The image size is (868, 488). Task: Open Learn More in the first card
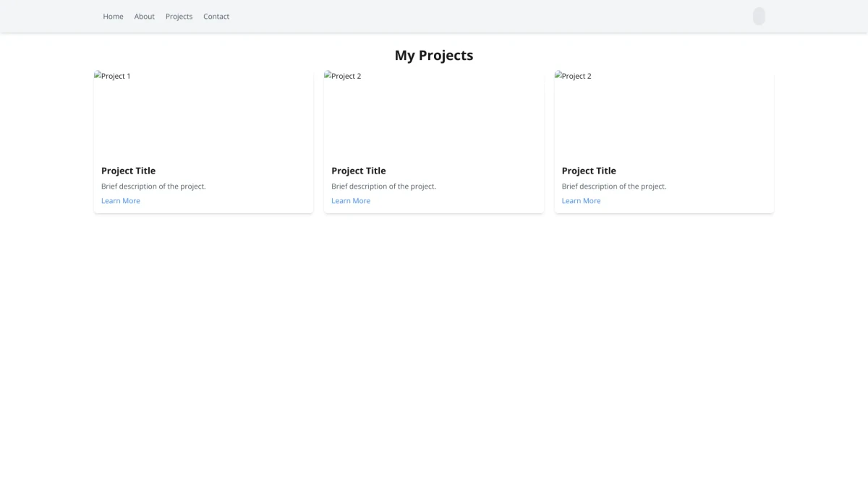pos(121,201)
